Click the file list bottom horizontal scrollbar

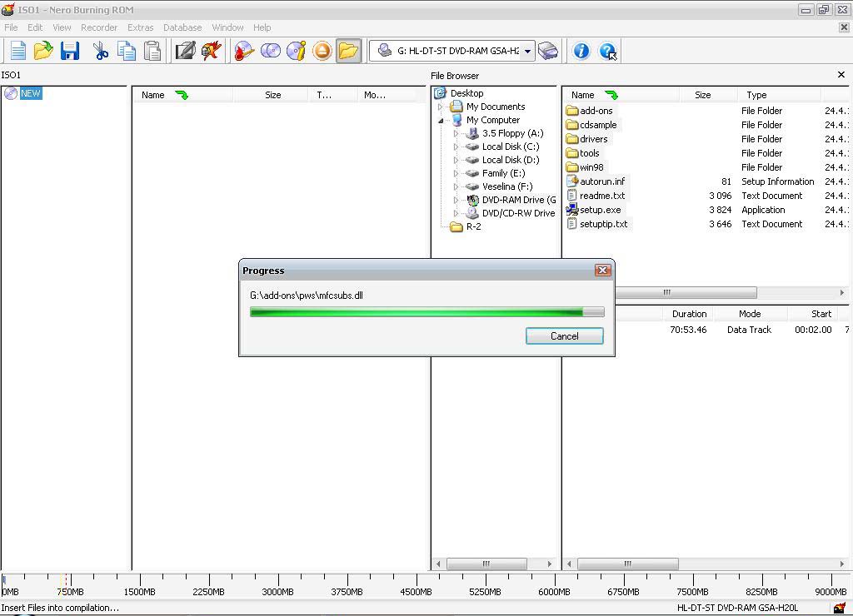click(627, 564)
